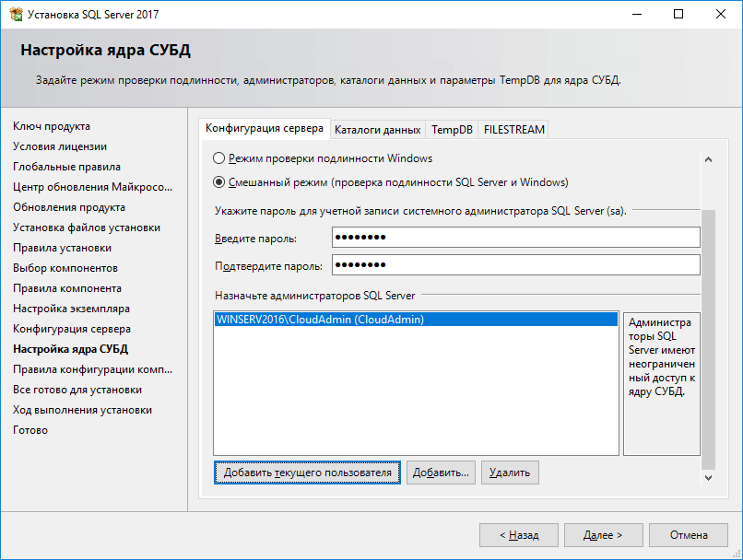Minimize the SQL Server setup window
This screenshot has width=743, height=560.
tap(636, 15)
